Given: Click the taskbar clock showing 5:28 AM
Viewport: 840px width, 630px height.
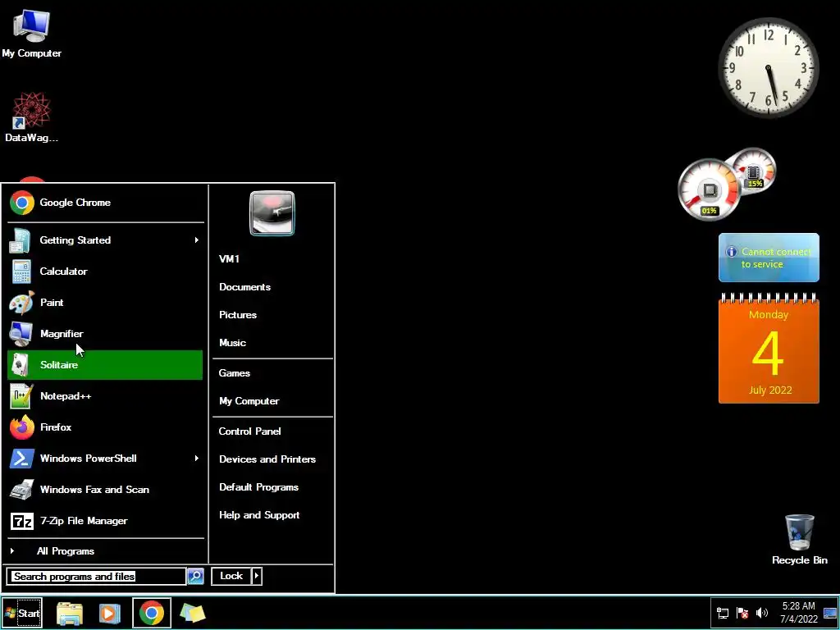Looking at the screenshot, I should (799, 613).
